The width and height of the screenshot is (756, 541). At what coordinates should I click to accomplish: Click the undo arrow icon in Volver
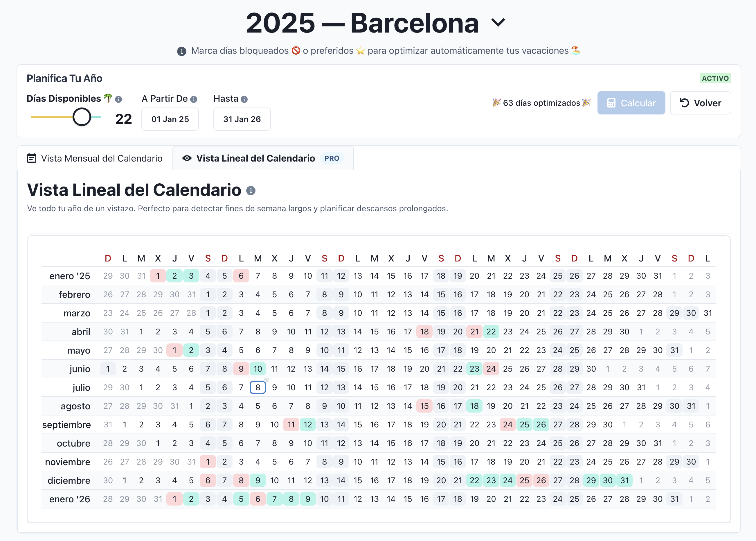pyautogui.click(x=684, y=103)
